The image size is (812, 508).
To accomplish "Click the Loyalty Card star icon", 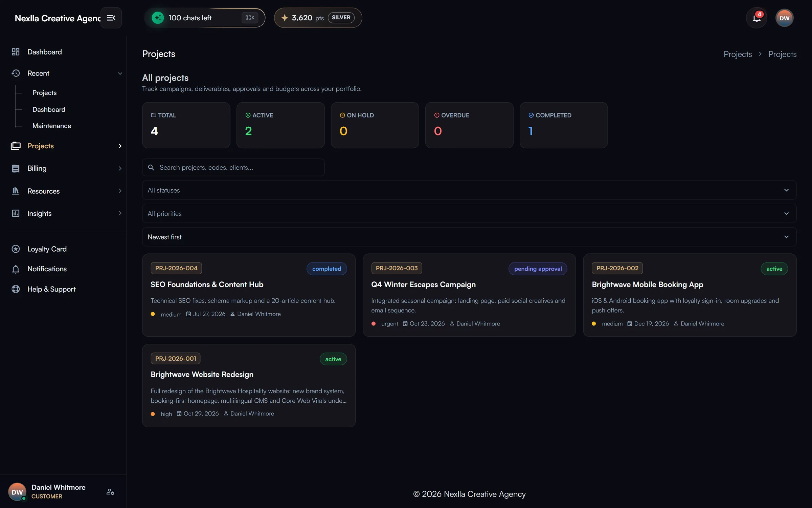I will pos(16,249).
